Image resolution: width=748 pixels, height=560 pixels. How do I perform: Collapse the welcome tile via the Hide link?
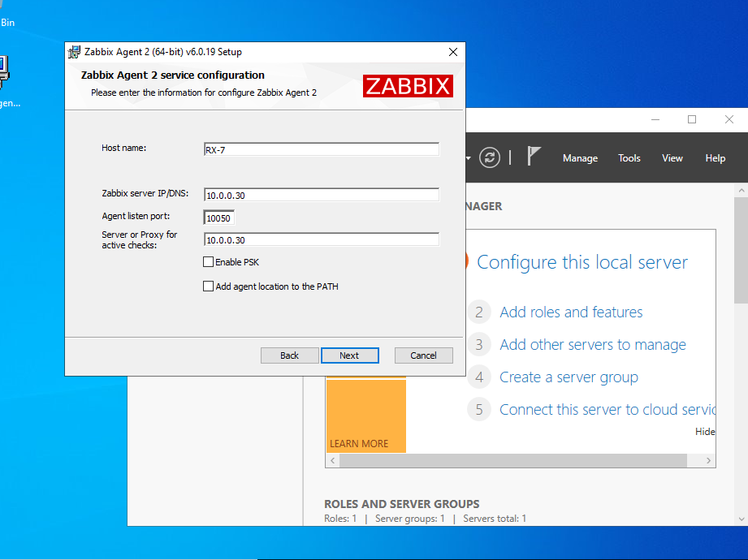705,431
